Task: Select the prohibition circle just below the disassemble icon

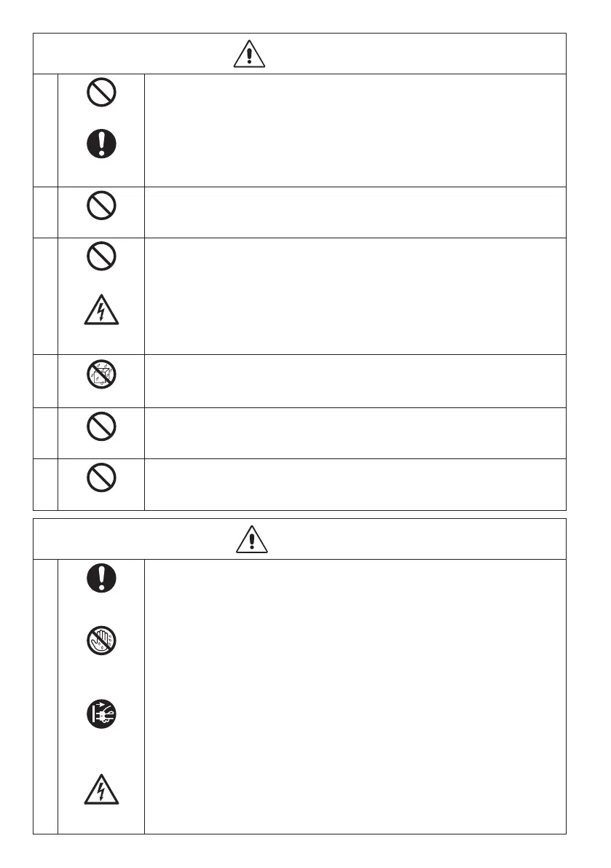Action: (101, 426)
